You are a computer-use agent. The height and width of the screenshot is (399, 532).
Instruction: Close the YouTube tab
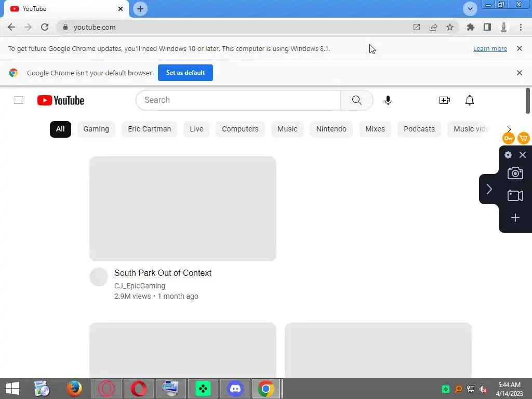click(121, 9)
